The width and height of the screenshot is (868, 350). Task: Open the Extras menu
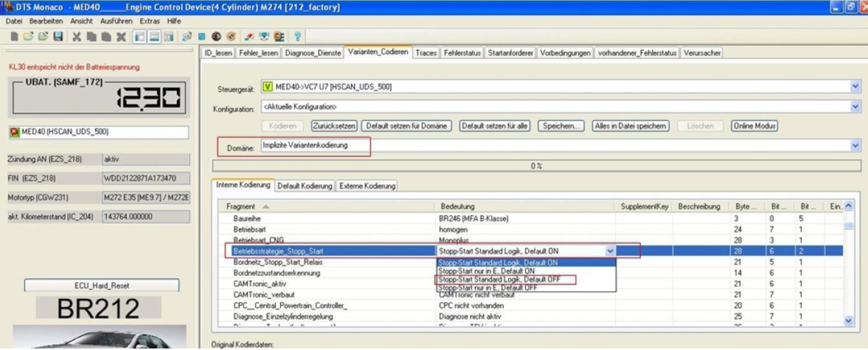point(149,21)
